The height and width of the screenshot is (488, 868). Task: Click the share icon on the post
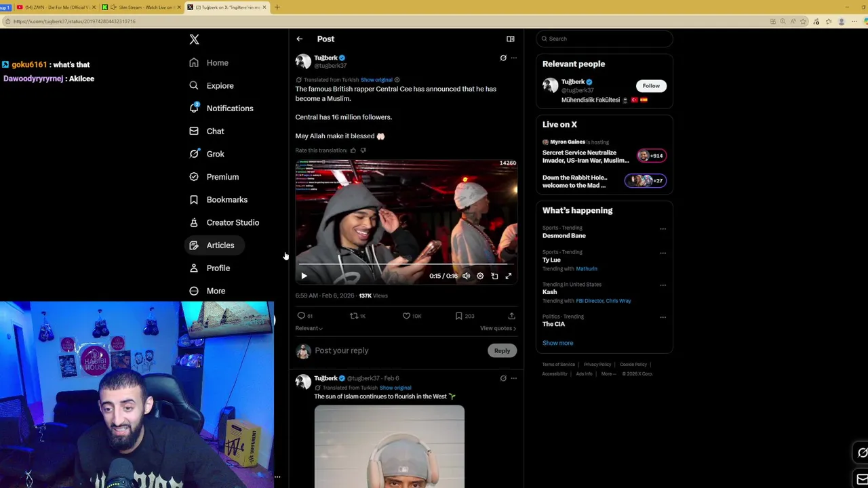tap(511, 316)
